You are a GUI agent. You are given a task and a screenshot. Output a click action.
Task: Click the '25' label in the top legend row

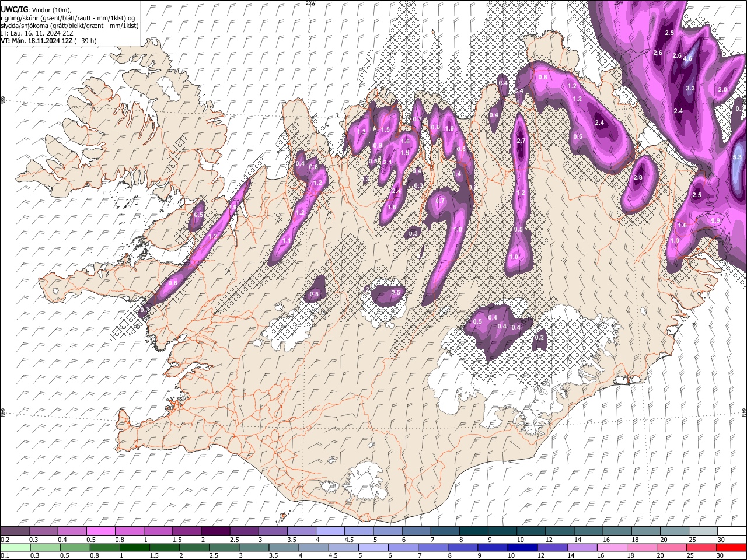[x=692, y=540]
